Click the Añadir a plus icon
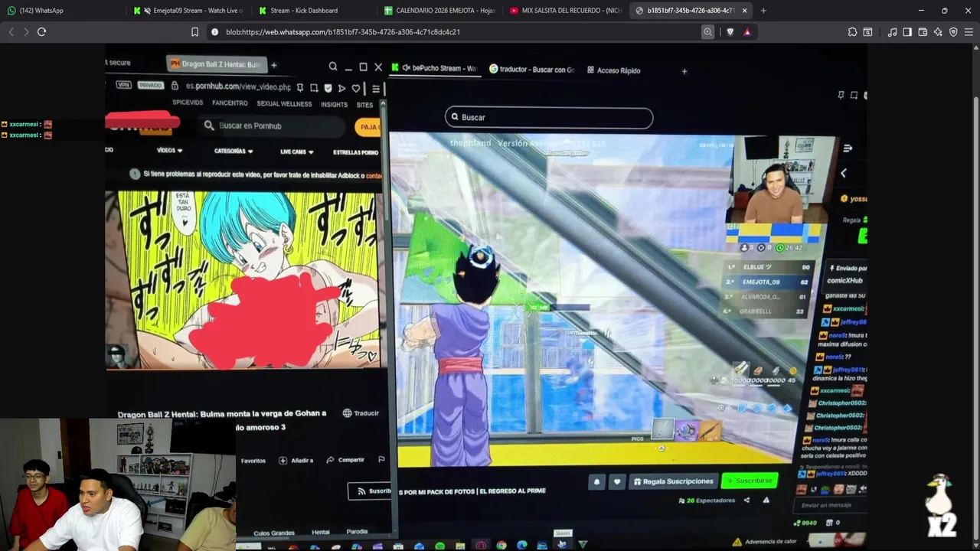980x551 pixels. (x=283, y=461)
